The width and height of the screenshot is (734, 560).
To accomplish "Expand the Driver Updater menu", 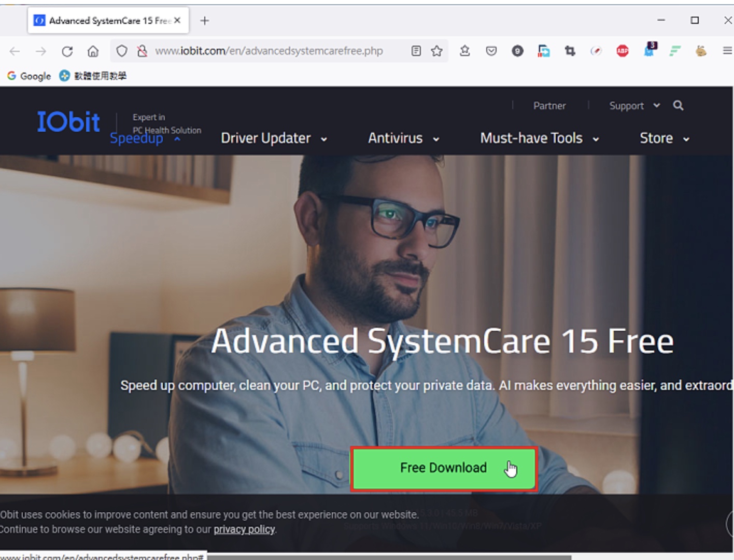I will pos(274,138).
